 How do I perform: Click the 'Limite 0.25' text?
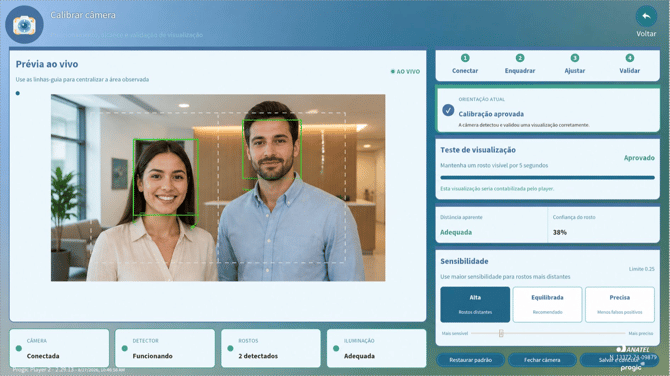pos(641,269)
